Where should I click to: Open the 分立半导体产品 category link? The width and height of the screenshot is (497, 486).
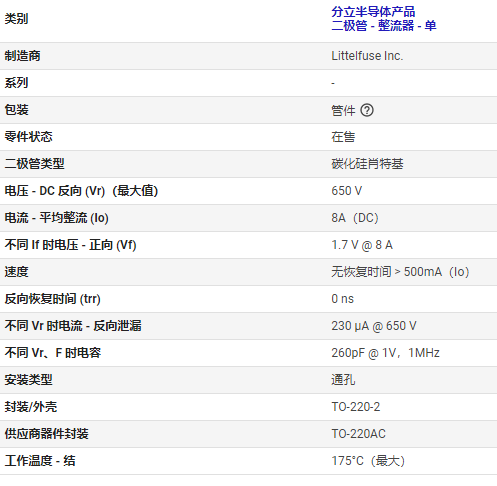pyautogui.click(x=373, y=12)
